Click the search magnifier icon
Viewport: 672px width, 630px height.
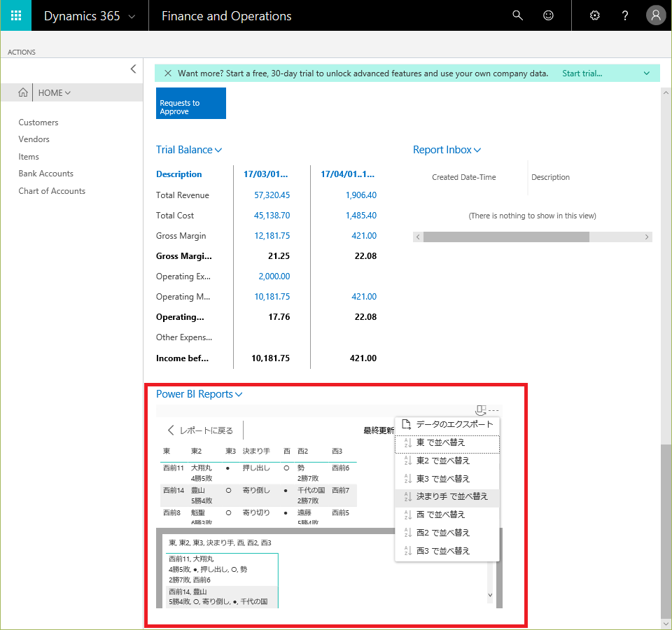click(517, 15)
